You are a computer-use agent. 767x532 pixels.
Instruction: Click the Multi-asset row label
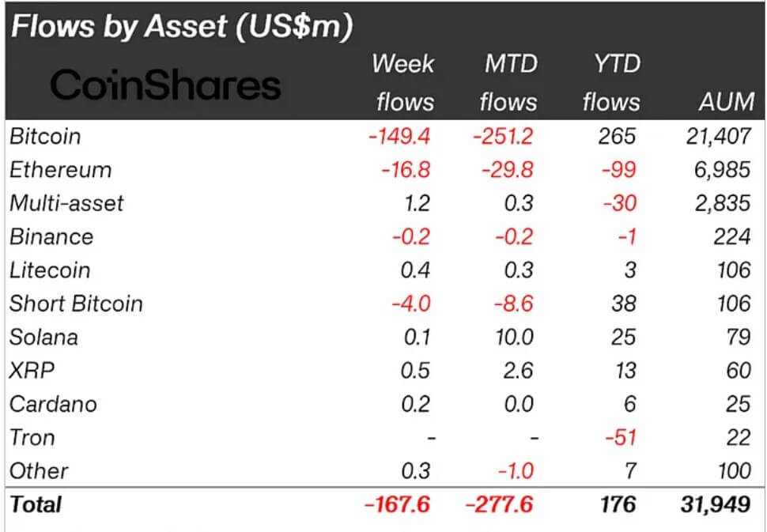pyautogui.click(x=66, y=203)
